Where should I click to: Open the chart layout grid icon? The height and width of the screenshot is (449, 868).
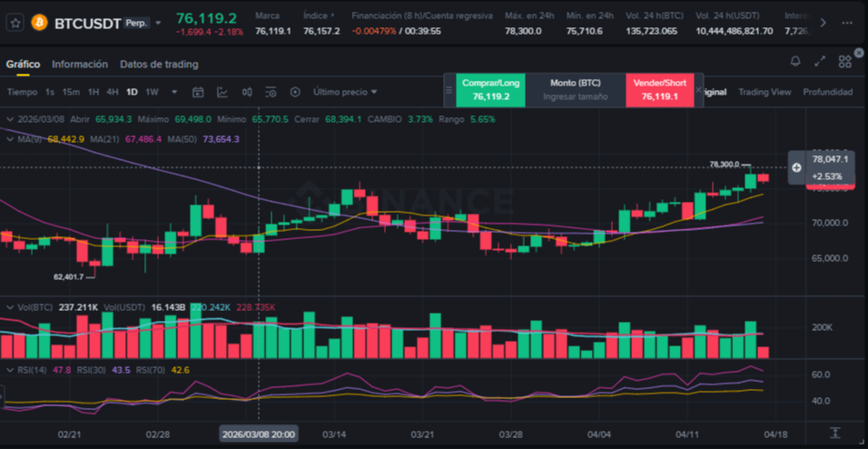point(845,62)
